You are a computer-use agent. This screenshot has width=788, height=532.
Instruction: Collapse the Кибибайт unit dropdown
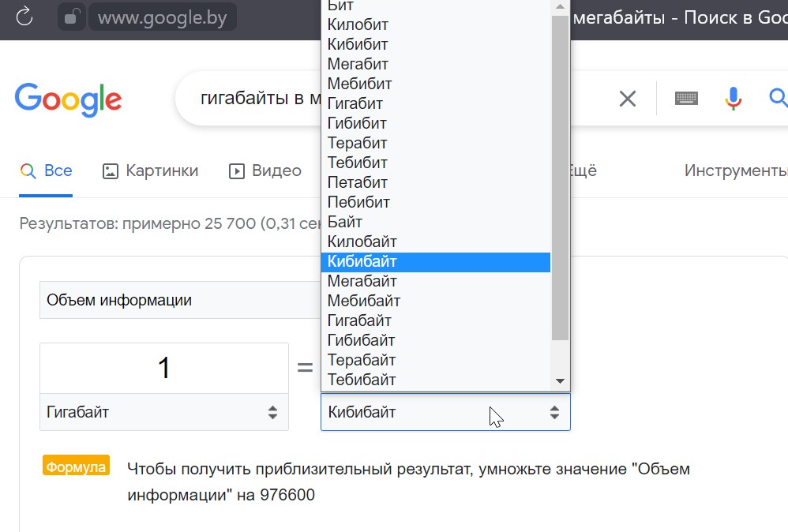445,412
